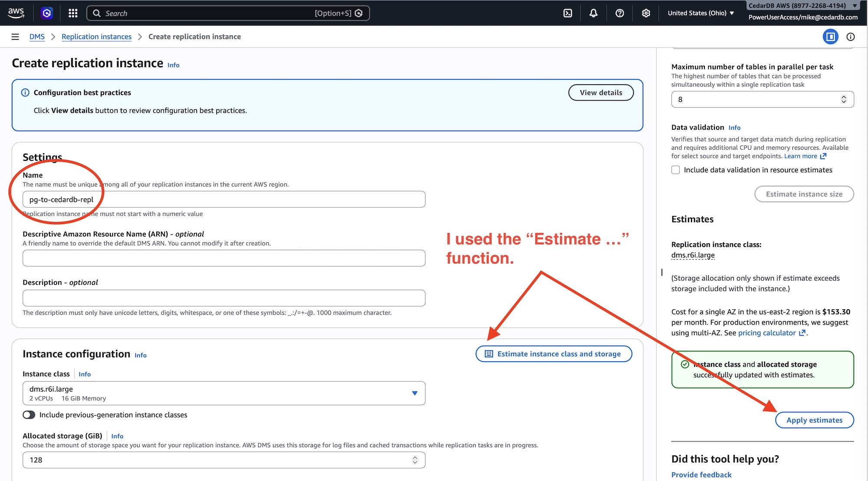Screen dimensions: 868x481
Task: Open the notifications bell
Action: 593,13
